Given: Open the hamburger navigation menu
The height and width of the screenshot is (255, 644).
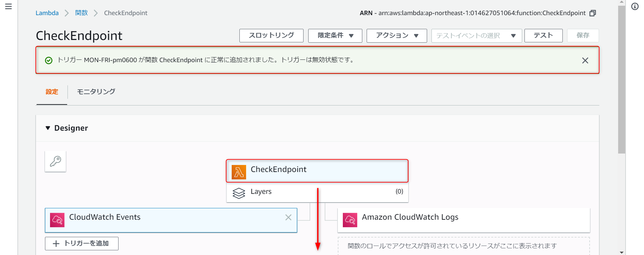Looking at the screenshot, I should coord(8,6).
